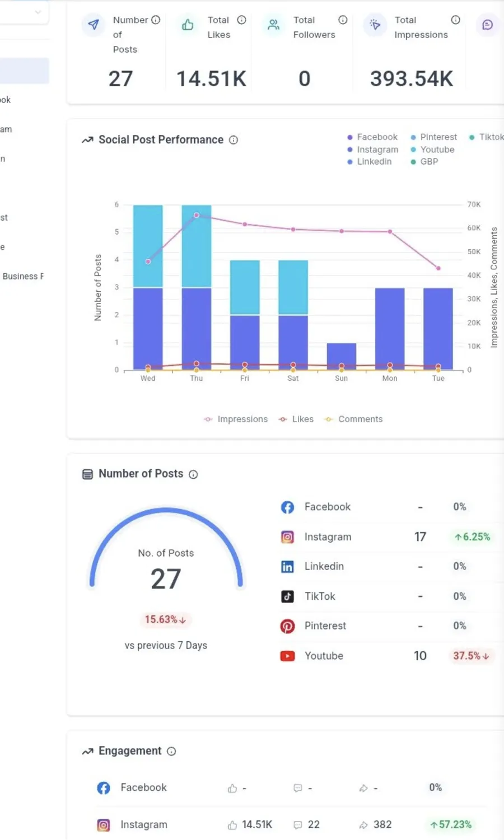Toggle Instagram series in chart legend
The width and height of the screenshot is (504, 840).
coord(372,150)
